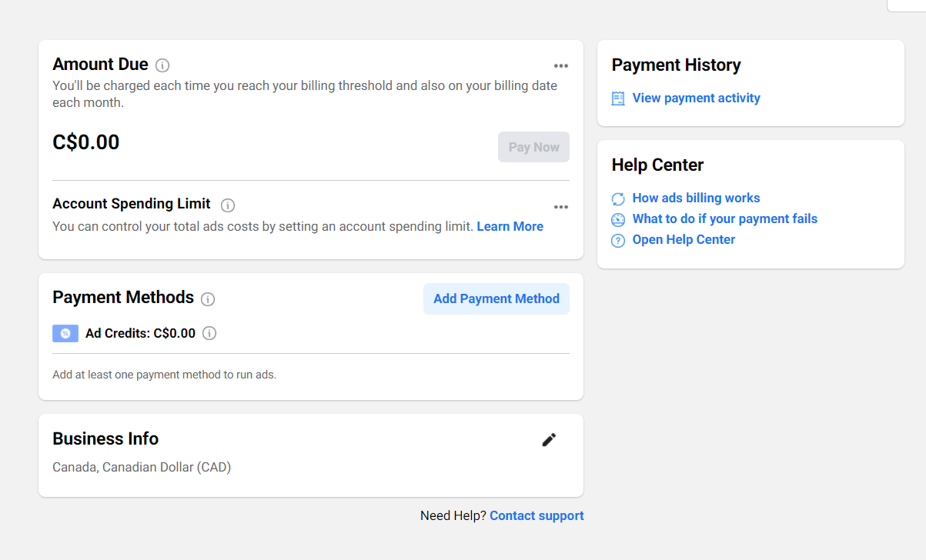Open the Amount Due options menu
This screenshot has width=926, height=560.
click(561, 65)
